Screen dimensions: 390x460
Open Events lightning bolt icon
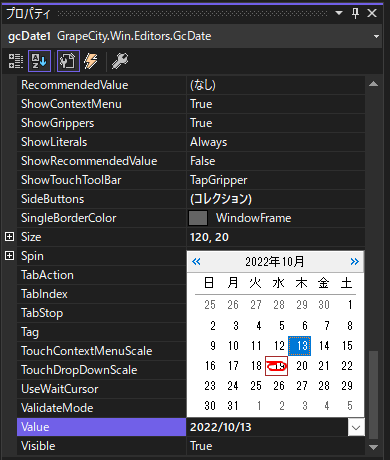(91, 61)
